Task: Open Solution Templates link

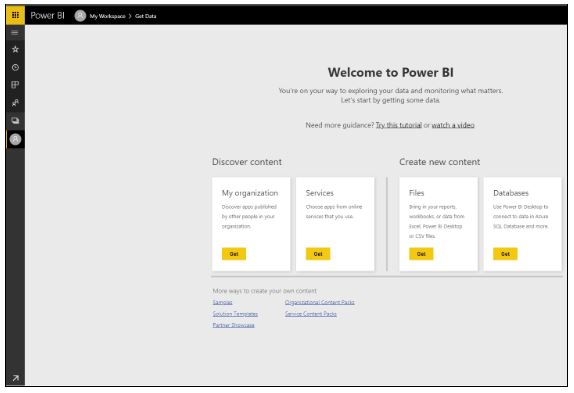Action: click(235, 314)
